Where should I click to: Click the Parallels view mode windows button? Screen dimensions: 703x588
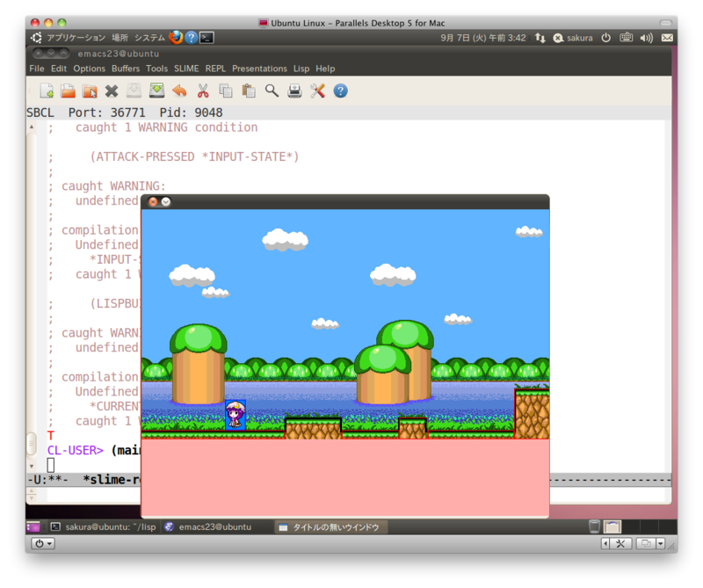tap(646, 543)
